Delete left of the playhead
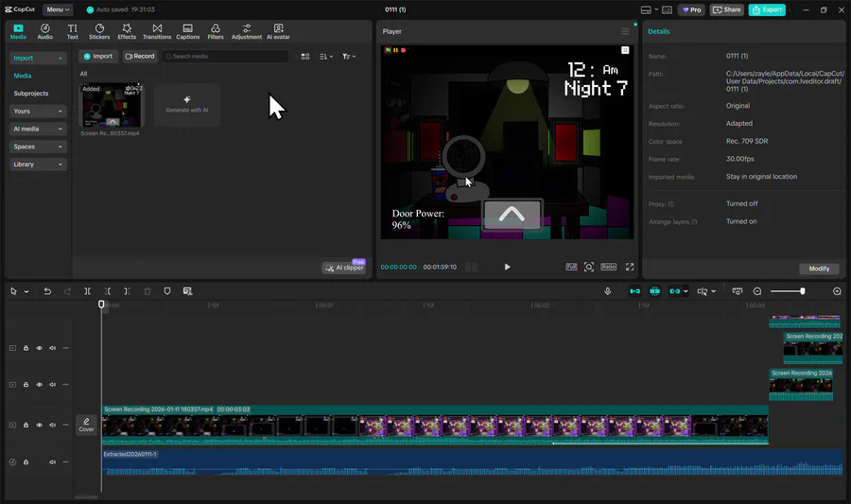The width and height of the screenshot is (851, 504). 108,291
